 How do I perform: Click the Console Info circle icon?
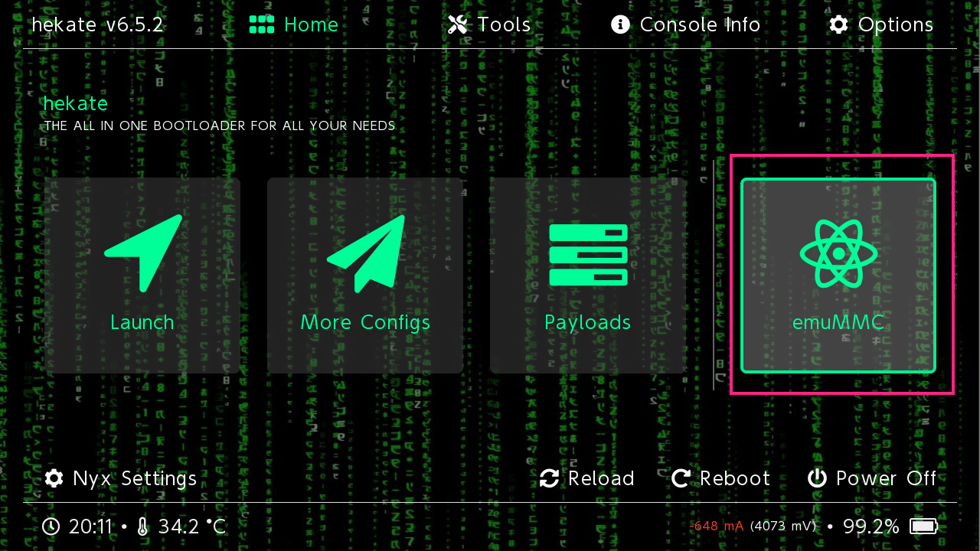[620, 24]
